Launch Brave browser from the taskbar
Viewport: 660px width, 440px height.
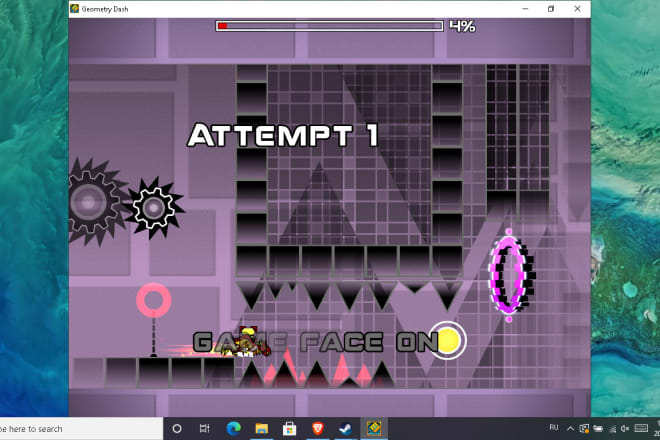click(318, 429)
